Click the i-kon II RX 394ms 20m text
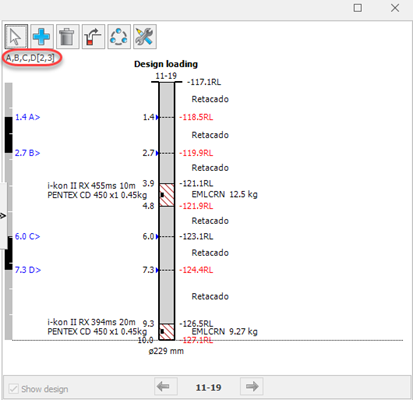The height and width of the screenshot is (400, 413). [91, 322]
